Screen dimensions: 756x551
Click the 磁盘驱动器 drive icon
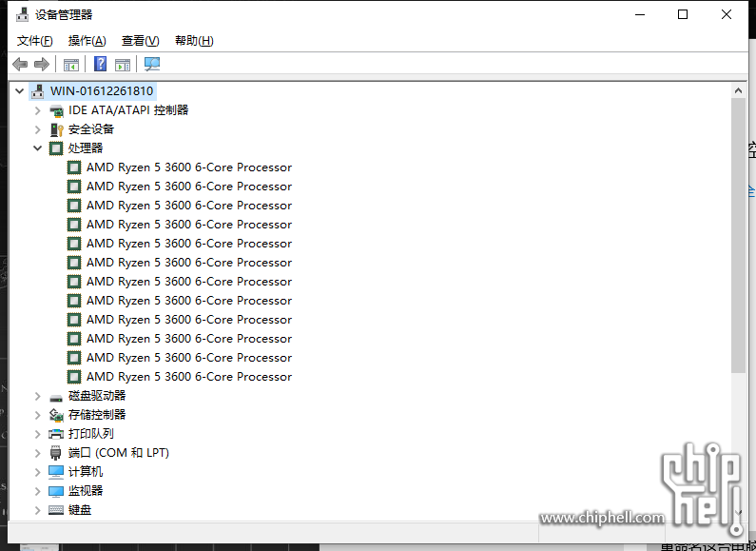[56, 398]
